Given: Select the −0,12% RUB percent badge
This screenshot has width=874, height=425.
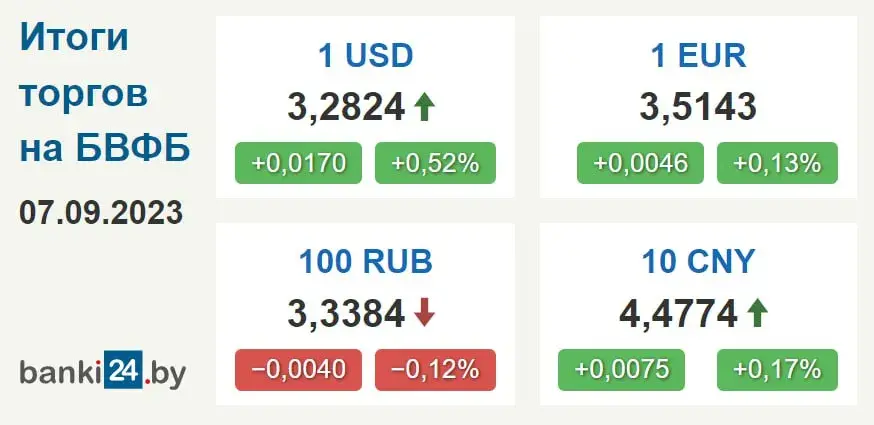Looking at the screenshot, I should pyautogui.click(x=435, y=370).
